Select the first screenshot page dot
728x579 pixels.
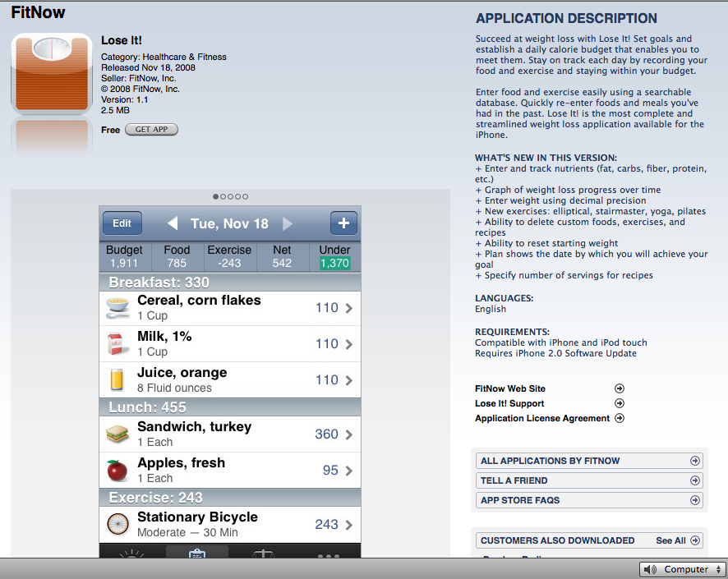click(x=215, y=197)
